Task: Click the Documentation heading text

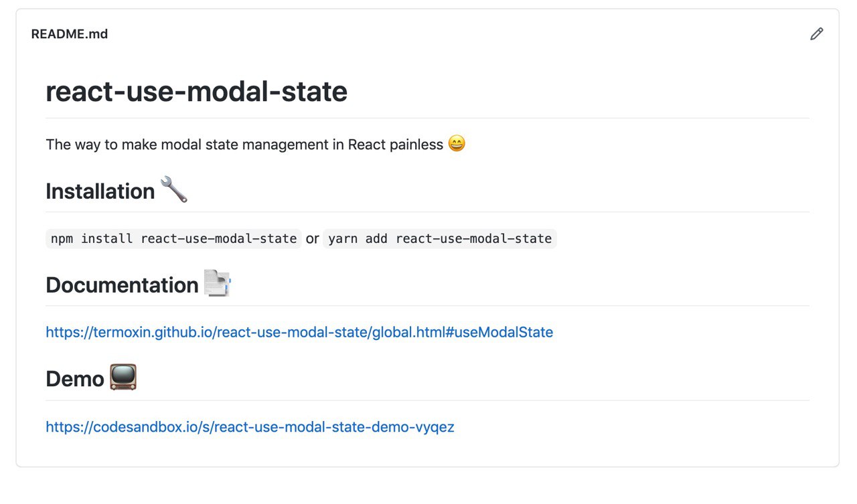Action: 122,285
